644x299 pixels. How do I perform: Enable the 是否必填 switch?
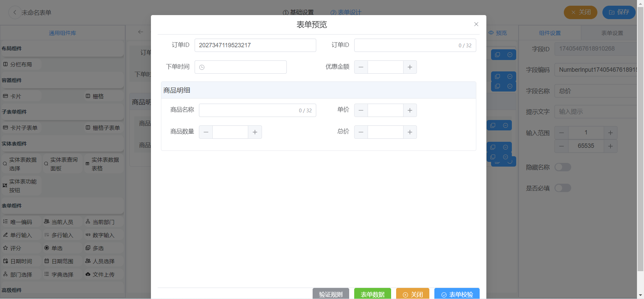562,188
